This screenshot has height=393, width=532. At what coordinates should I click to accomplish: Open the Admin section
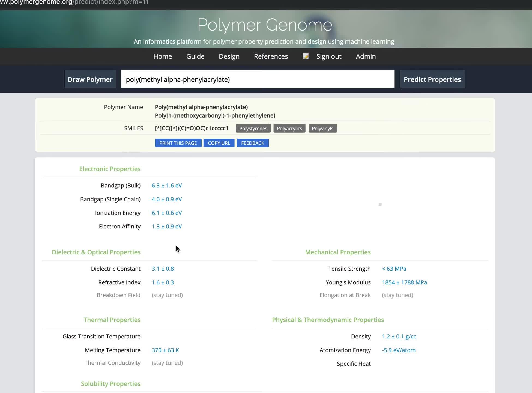366,56
